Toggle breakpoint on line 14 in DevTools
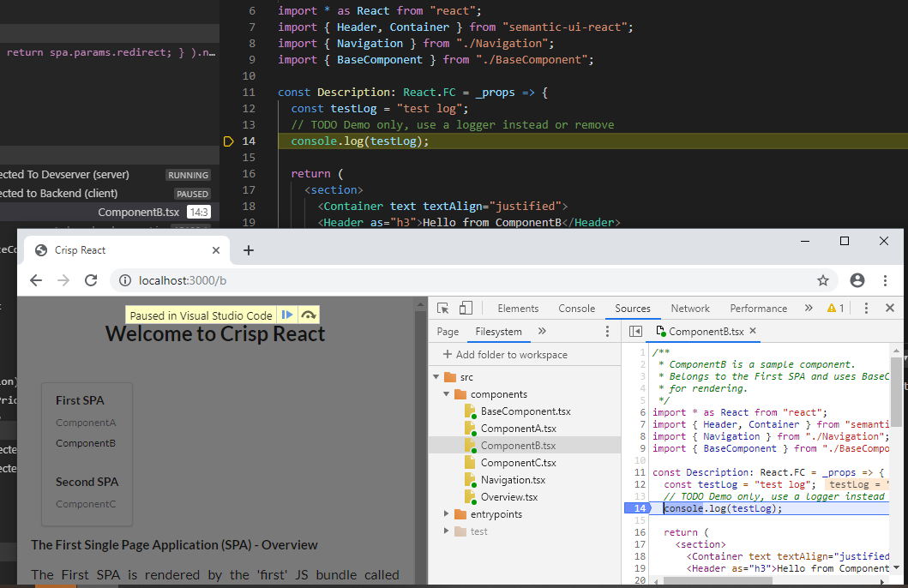 point(639,508)
